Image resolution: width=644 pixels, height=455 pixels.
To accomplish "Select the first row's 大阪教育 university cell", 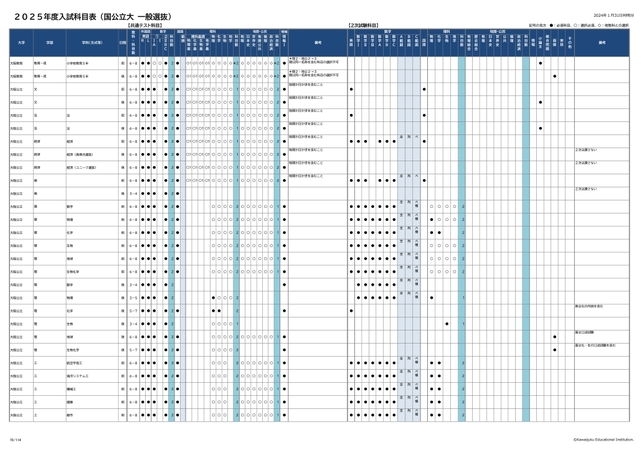I will click(18, 61).
